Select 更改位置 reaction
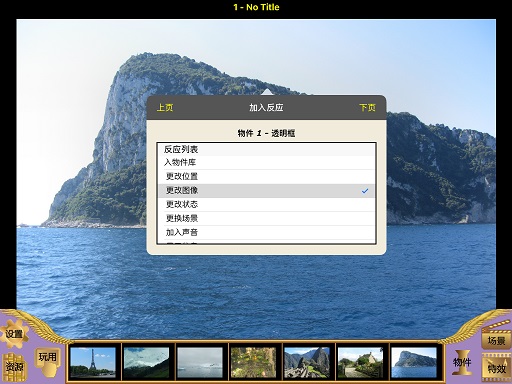512x384 pixels. point(266,176)
